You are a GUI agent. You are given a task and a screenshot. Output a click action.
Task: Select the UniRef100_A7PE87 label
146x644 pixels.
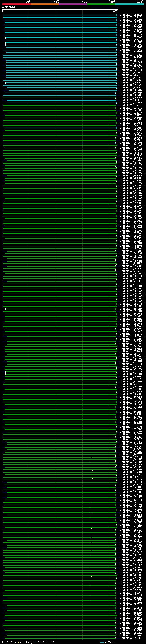[x=131, y=37]
